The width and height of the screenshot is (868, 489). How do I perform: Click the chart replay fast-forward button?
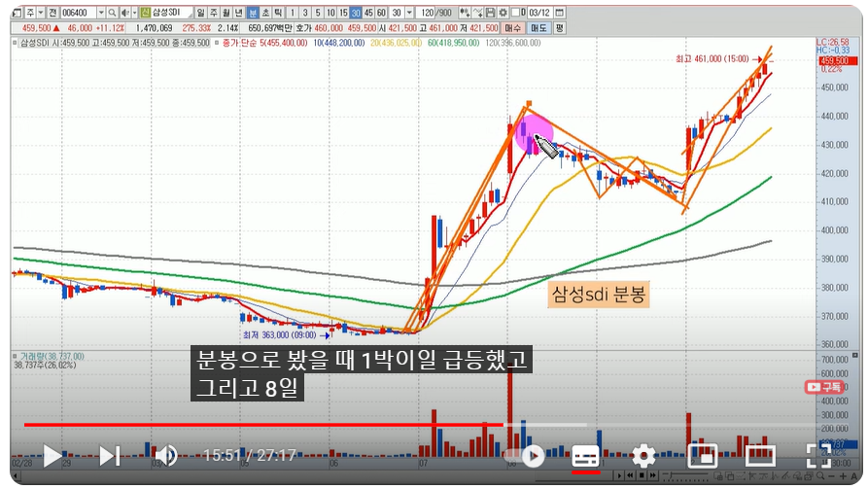pos(652,475)
